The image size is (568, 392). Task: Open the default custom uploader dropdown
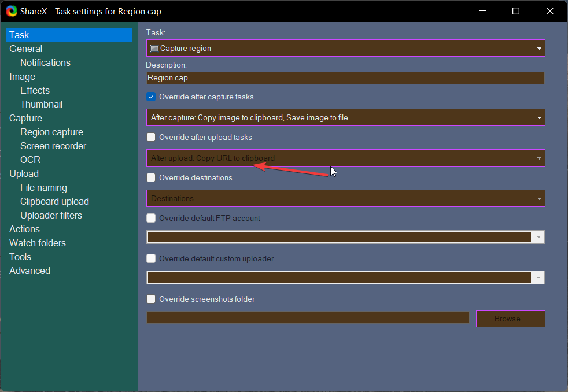pyautogui.click(x=538, y=278)
